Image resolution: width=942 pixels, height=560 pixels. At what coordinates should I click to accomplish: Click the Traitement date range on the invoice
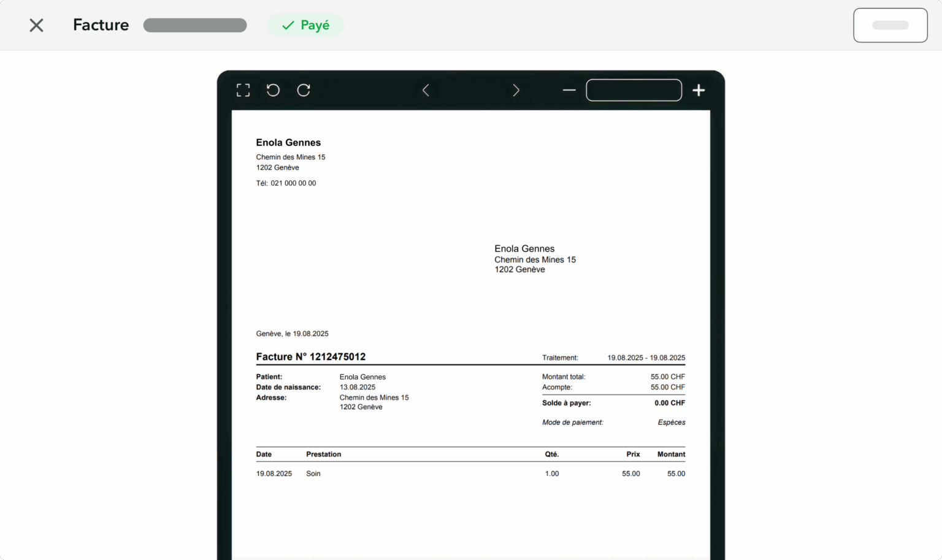(646, 358)
